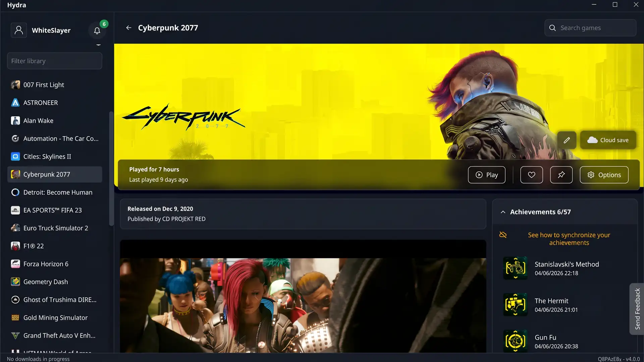Click the WhiteSlayer username
The height and width of the screenshot is (362, 644).
(51, 31)
